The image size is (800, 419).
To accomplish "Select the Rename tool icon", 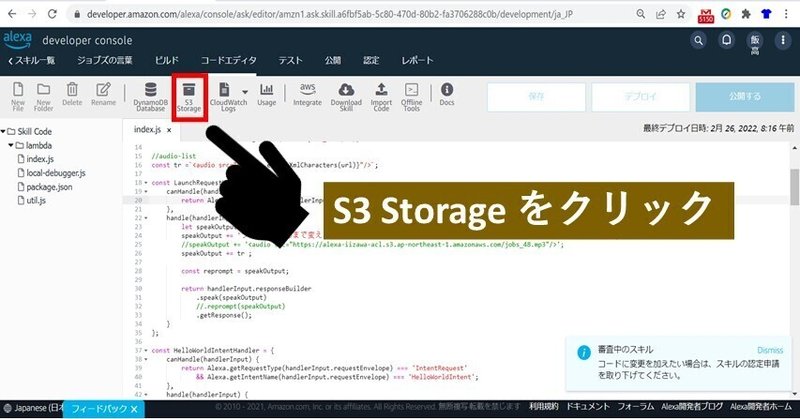I will pos(104,94).
